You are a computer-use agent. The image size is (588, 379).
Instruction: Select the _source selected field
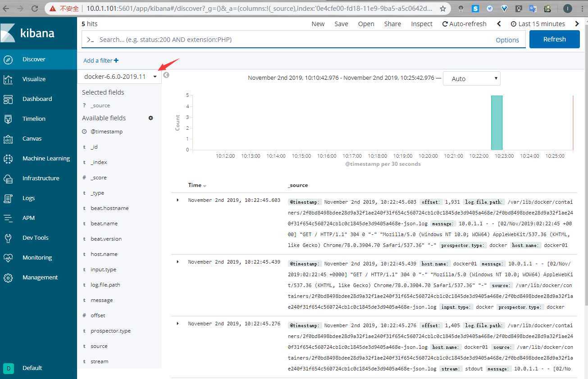[100, 105]
